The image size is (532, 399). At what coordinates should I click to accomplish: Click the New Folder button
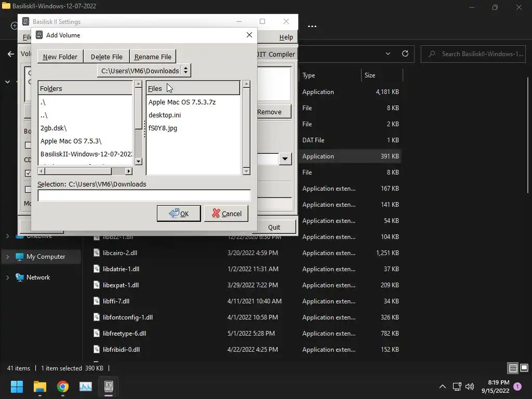(60, 57)
